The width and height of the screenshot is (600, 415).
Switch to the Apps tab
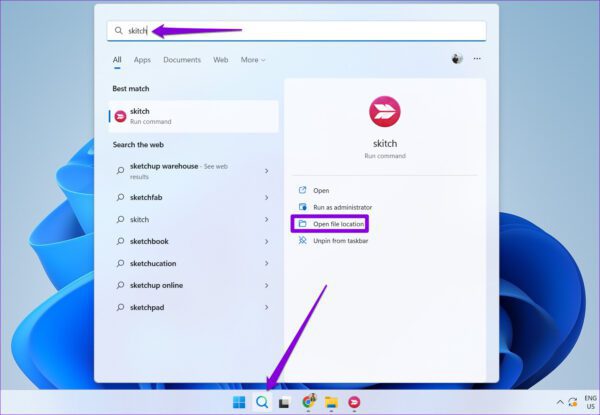click(x=142, y=60)
